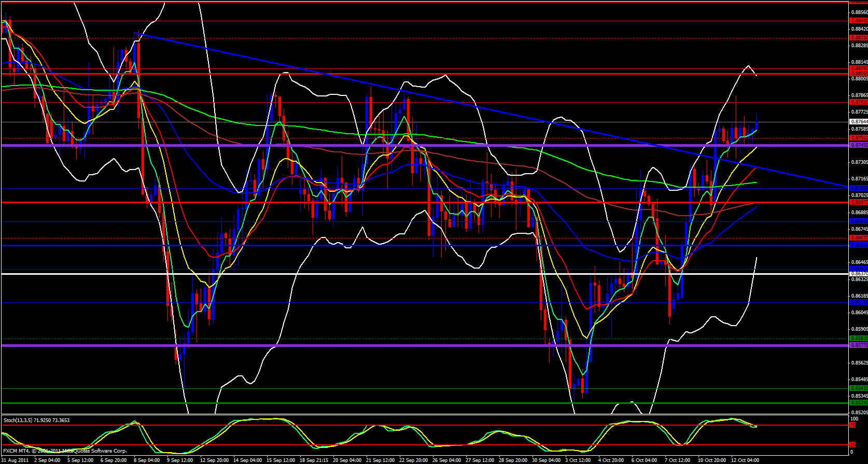Click the Stoch(13,3,5) indicator label
Image resolution: width=868 pixels, height=464 pixels.
(36, 420)
